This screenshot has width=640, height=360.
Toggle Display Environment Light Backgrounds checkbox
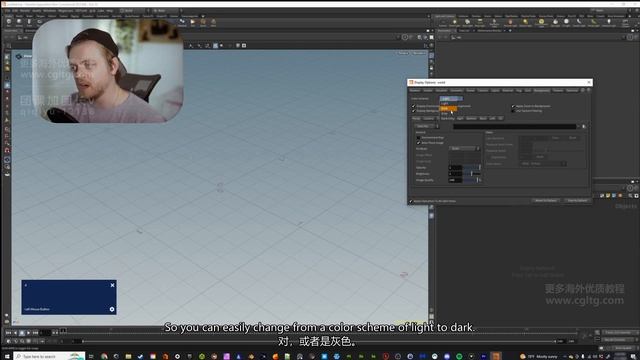pos(413,106)
